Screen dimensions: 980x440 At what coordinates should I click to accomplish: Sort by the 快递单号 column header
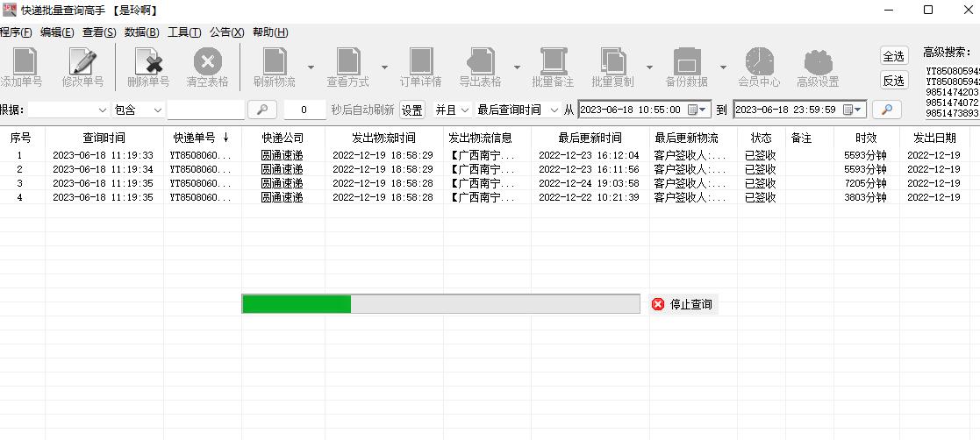pyautogui.click(x=203, y=138)
